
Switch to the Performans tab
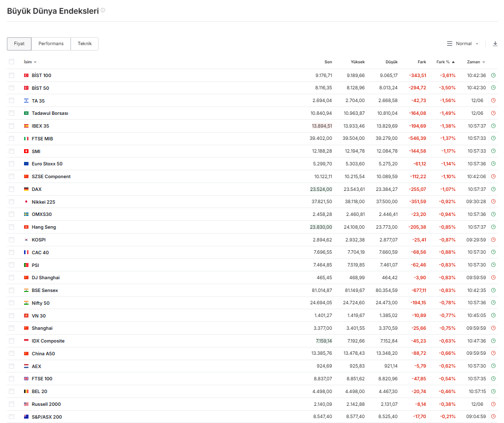pyautogui.click(x=51, y=43)
